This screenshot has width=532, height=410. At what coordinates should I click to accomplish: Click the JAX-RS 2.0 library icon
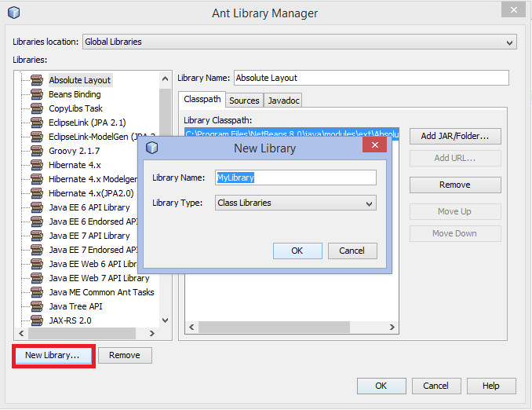pos(35,320)
